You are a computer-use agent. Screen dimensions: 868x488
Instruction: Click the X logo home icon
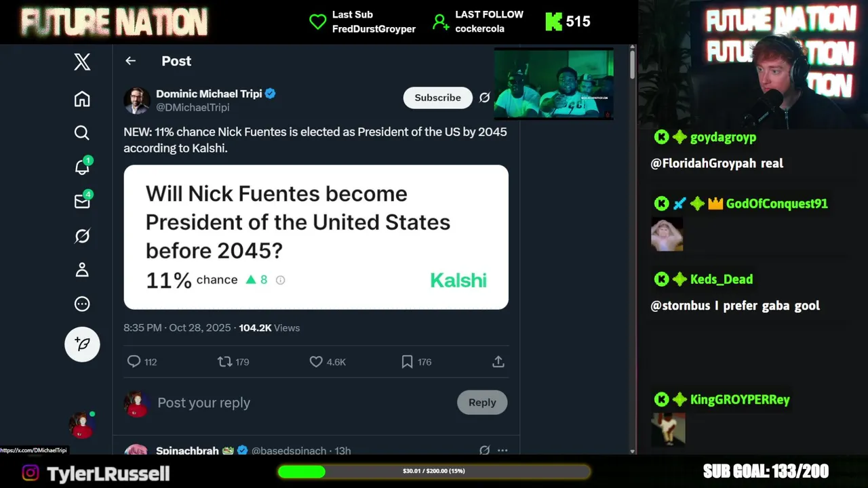pyautogui.click(x=82, y=62)
